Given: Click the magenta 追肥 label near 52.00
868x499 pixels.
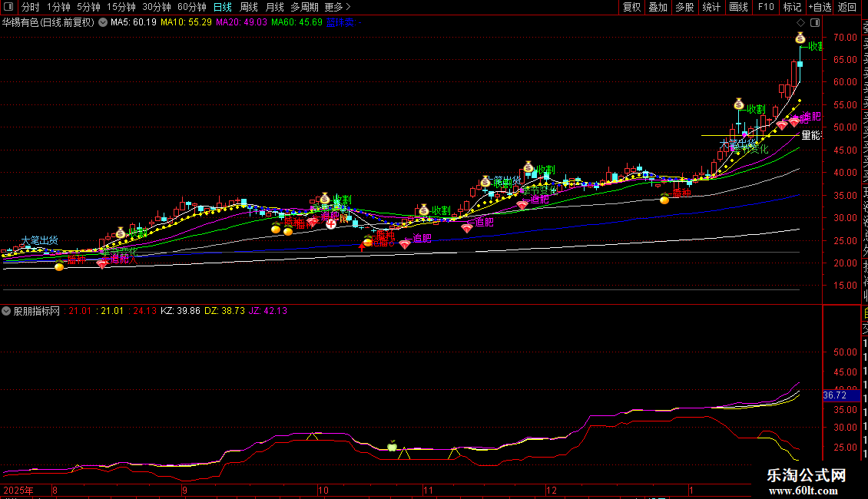Looking at the screenshot, I should tap(811, 116).
